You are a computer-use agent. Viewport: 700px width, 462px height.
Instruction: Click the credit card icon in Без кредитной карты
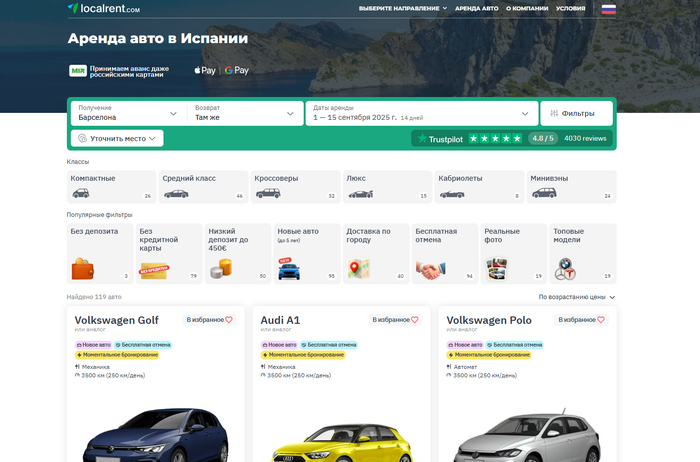154,271
